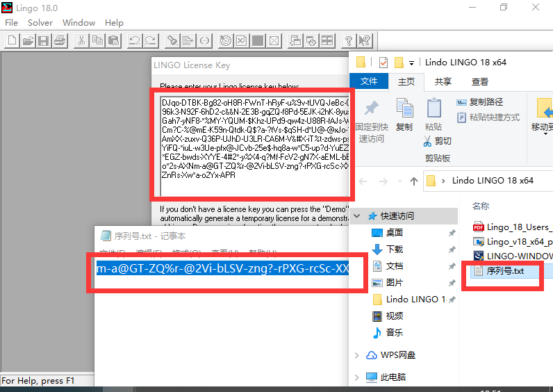Click the Find flashlight icon in Lingo toolbar
This screenshot has width=553, height=392.
point(172,40)
